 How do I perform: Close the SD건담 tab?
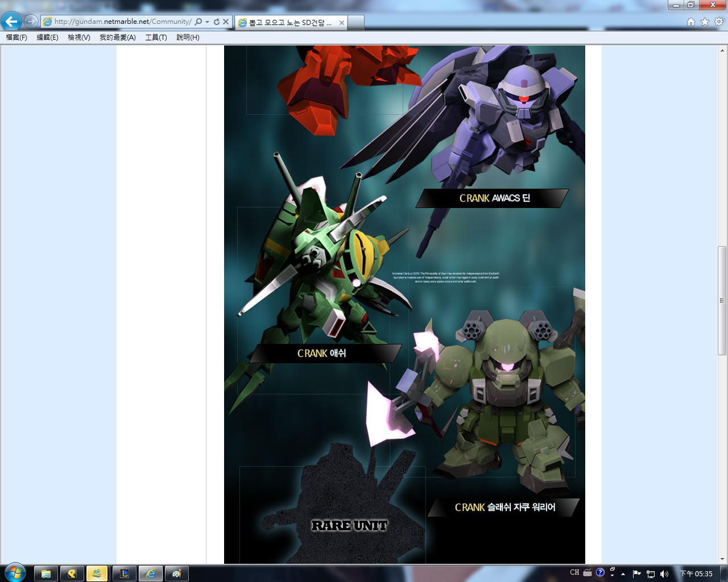click(341, 23)
